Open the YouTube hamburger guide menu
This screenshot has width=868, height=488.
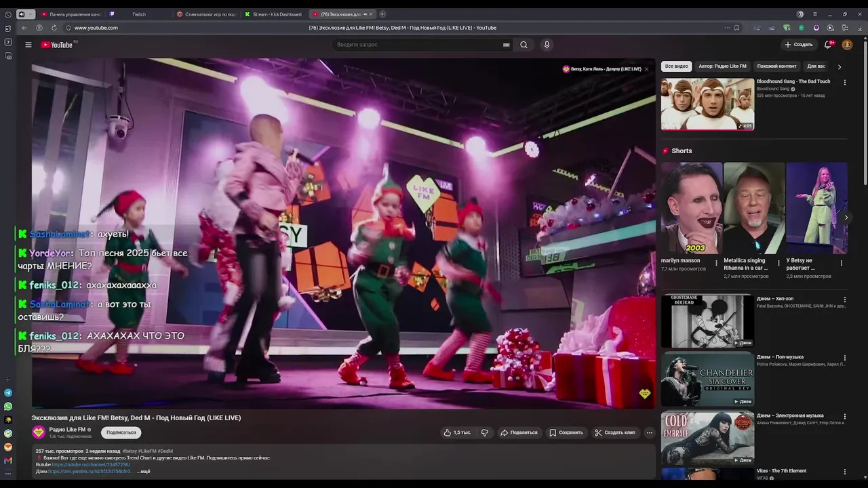(28, 45)
